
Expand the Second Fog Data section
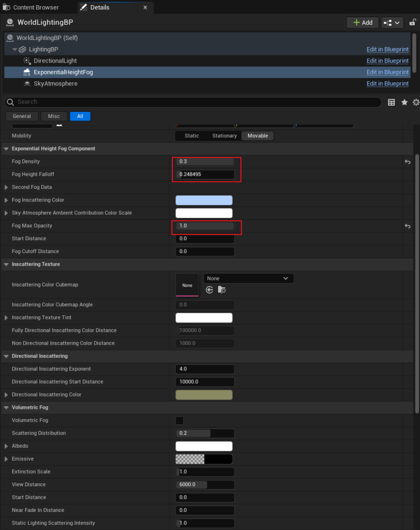tap(7, 187)
